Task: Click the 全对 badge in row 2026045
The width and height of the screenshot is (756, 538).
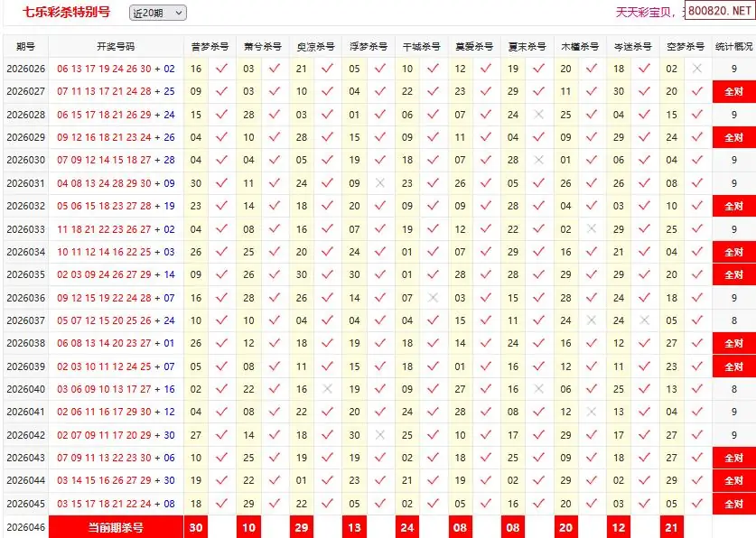Action: (733, 504)
